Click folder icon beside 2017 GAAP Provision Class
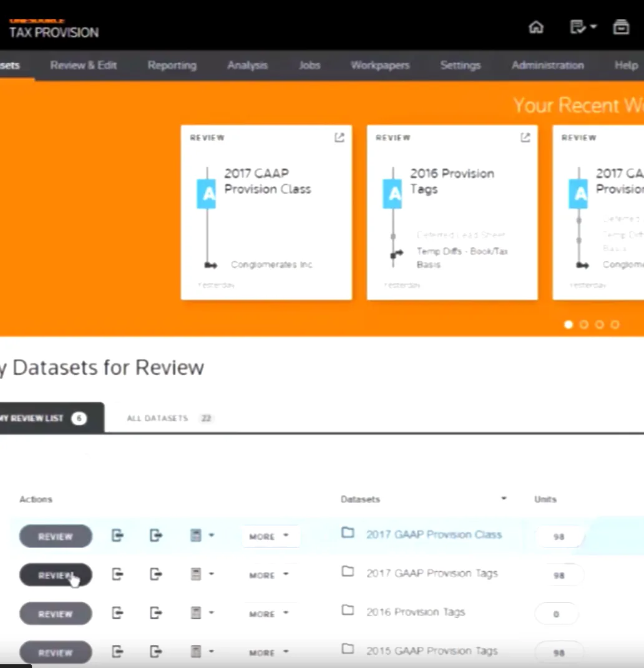Screen dimensions: 644x668 348,532
